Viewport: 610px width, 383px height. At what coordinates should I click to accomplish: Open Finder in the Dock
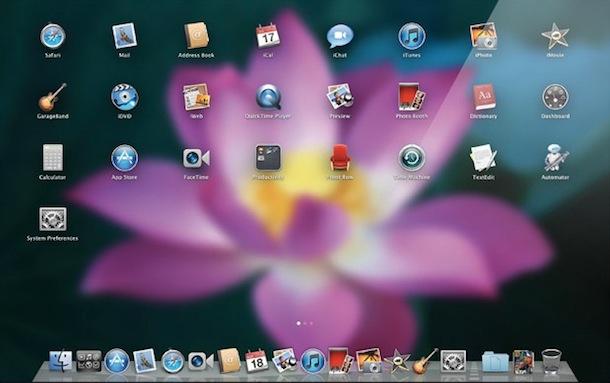click(x=60, y=361)
